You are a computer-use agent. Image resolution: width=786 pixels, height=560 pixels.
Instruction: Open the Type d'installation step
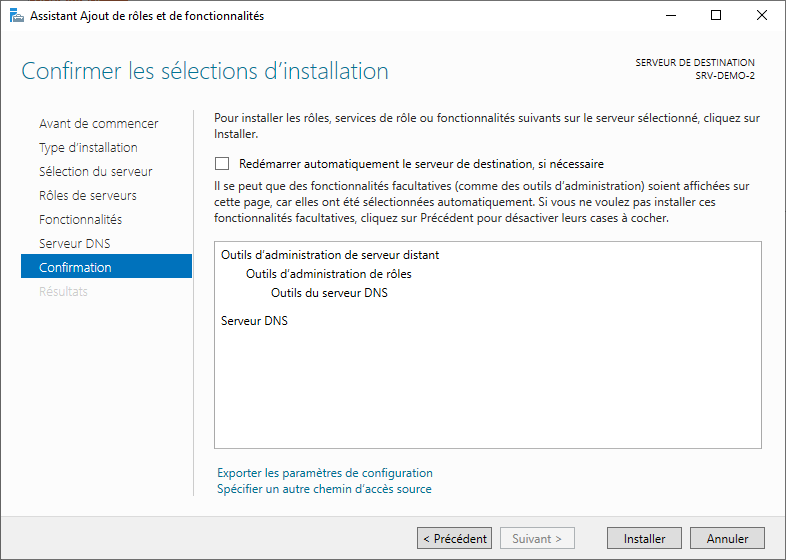[88, 148]
